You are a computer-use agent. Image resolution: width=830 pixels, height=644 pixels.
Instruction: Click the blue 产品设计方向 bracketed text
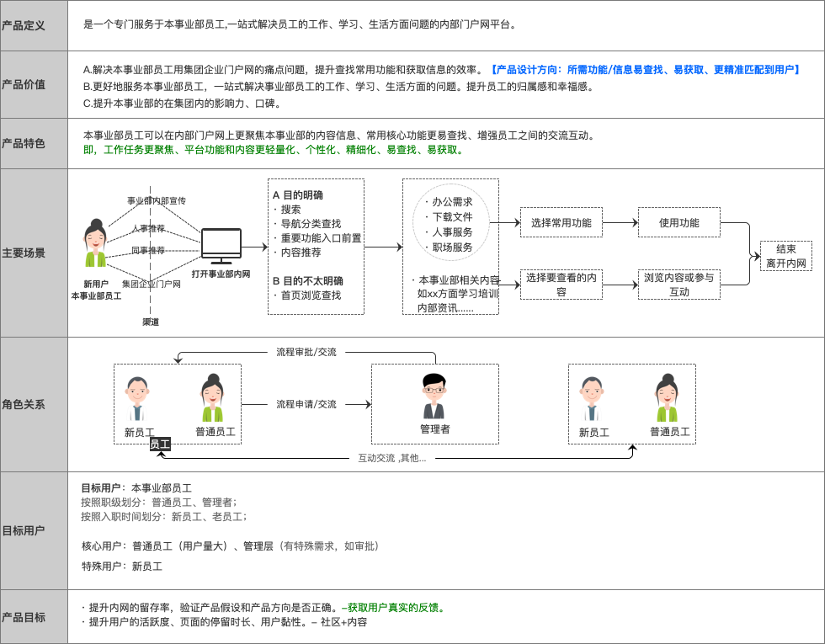[x=645, y=70]
